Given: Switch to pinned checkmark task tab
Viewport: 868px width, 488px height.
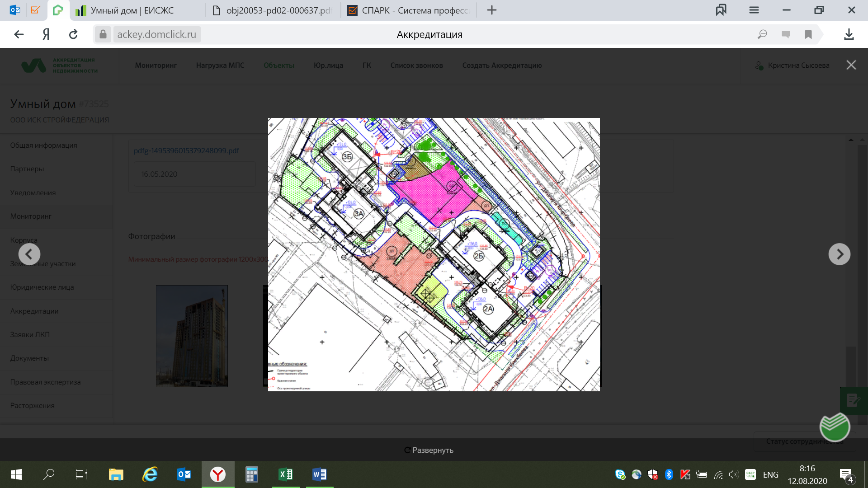Looking at the screenshot, I should click(35, 10).
